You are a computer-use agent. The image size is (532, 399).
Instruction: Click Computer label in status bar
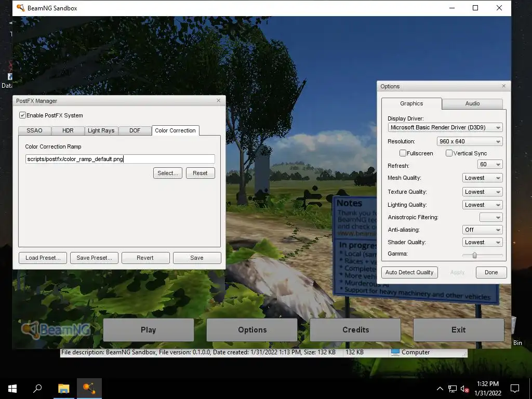tap(416, 352)
